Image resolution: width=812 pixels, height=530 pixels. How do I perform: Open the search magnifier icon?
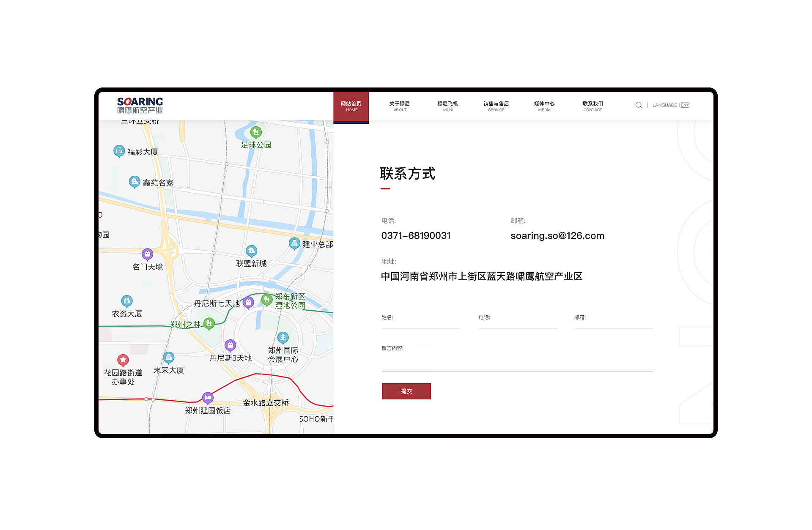[x=639, y=105]
